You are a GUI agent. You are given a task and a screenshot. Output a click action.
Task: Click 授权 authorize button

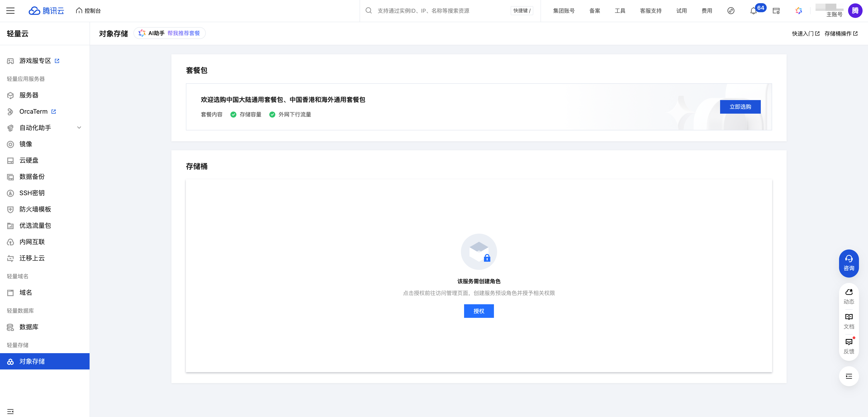(x=479, y=311)
